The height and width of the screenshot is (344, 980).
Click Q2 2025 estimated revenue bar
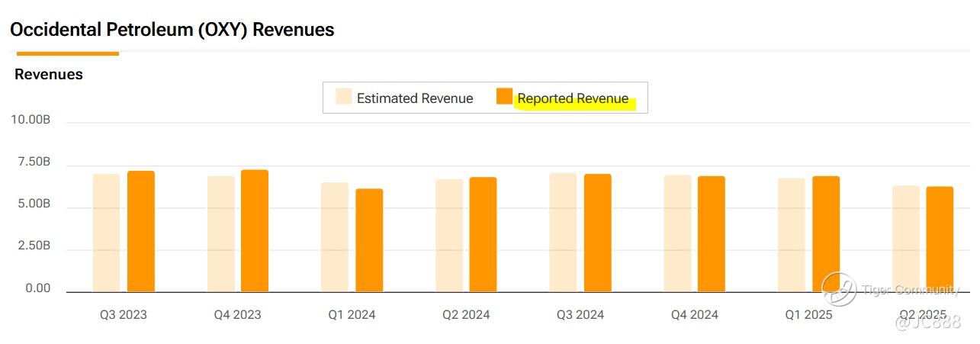click(906, 239)
